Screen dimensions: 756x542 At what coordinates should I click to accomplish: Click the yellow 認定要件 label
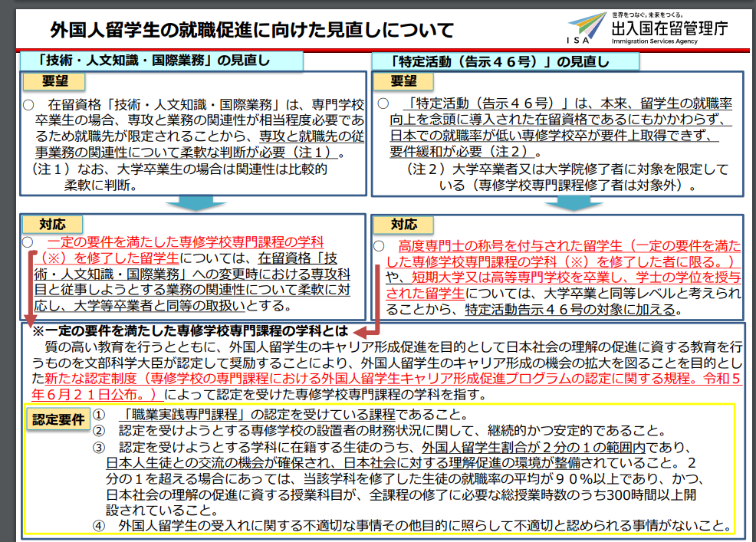click(x=59, y=419)
